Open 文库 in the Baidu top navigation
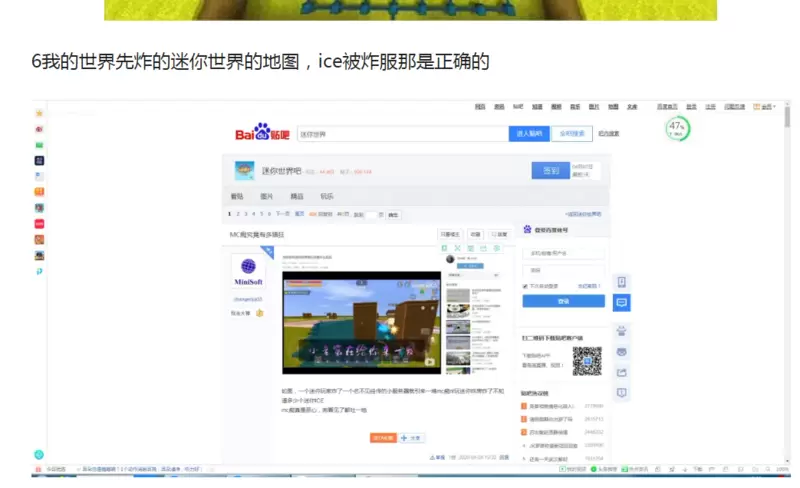 click(x=632, y=107)
